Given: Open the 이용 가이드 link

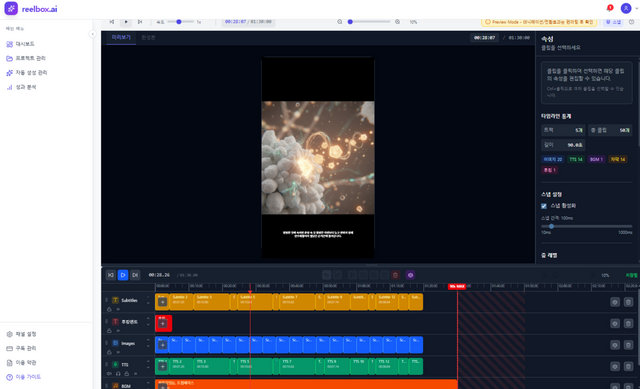Looking at the screenshot, I should 24,377.
